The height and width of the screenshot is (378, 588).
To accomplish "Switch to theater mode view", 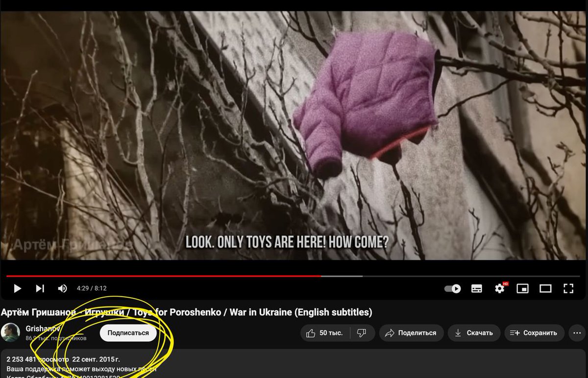I will (x=545, y=288).
